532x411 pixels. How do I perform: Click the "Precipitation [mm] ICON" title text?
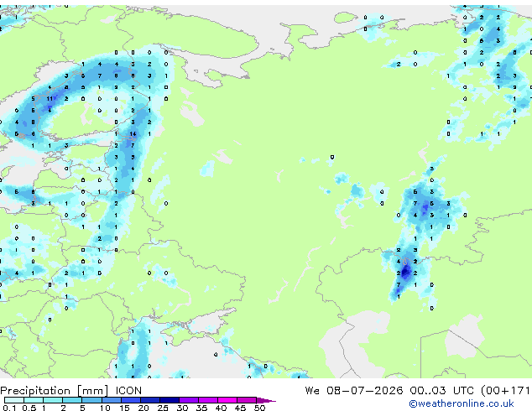[x=71, y=391]
